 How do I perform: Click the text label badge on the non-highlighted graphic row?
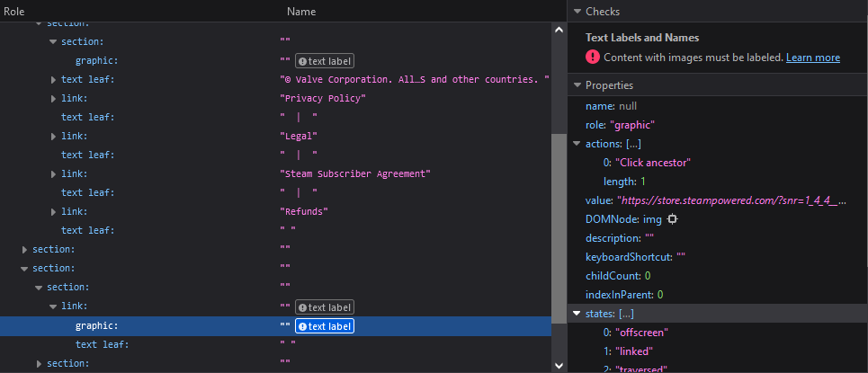[x=325, y=61]
